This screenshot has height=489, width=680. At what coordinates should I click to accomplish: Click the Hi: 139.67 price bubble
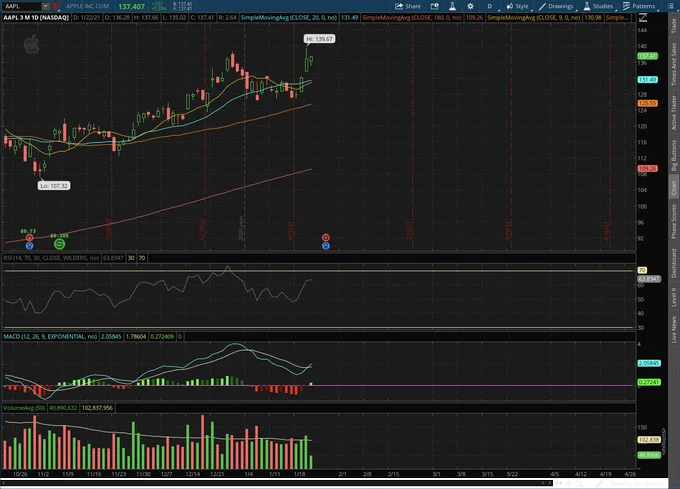coord(319,39)
